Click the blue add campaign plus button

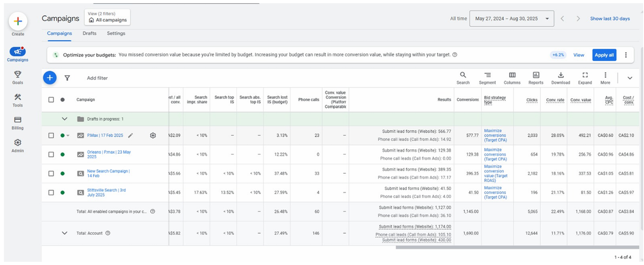point(50,78)
